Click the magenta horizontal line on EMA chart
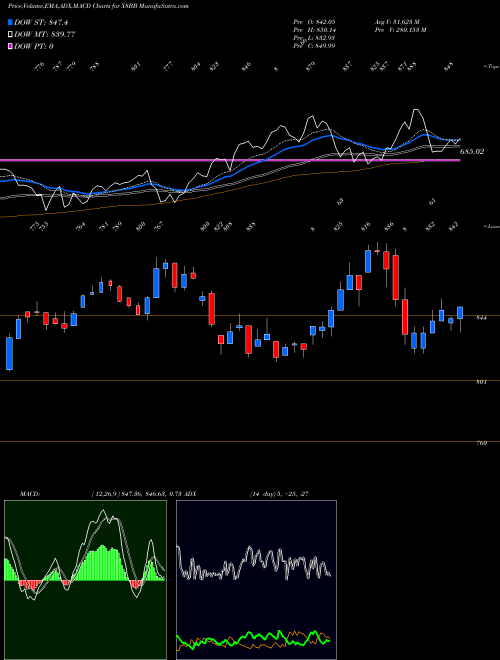The image size is (500, 660). tap(230, 160)
